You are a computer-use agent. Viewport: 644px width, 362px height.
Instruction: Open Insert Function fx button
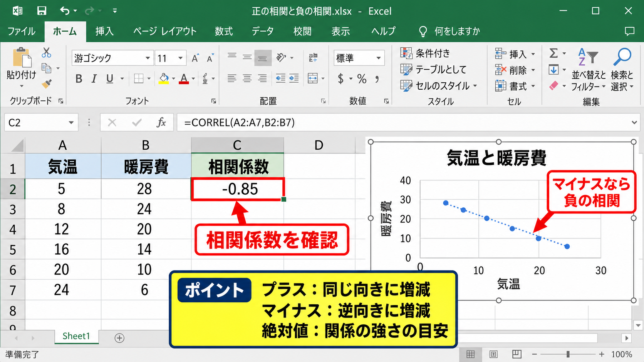(x=161, y=122)
